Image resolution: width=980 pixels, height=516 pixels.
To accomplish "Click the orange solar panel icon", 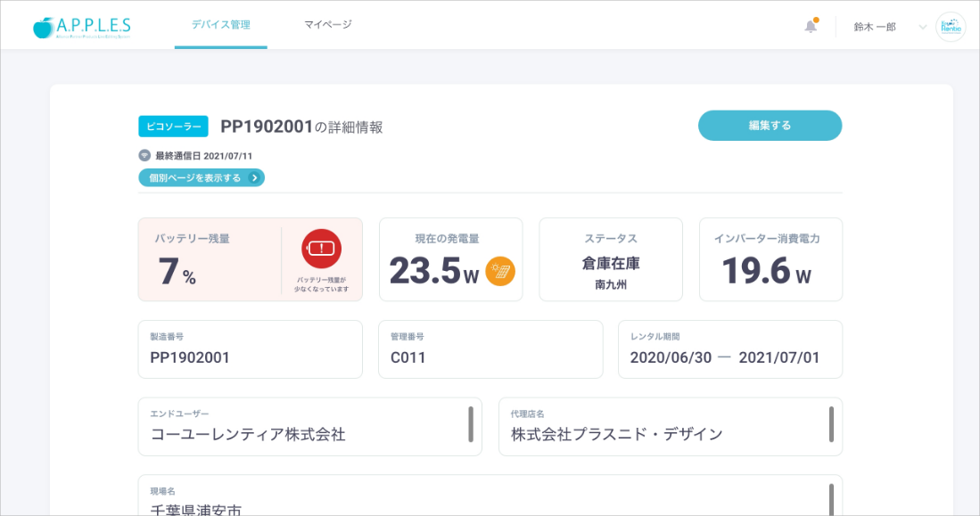I will point(500,271).
